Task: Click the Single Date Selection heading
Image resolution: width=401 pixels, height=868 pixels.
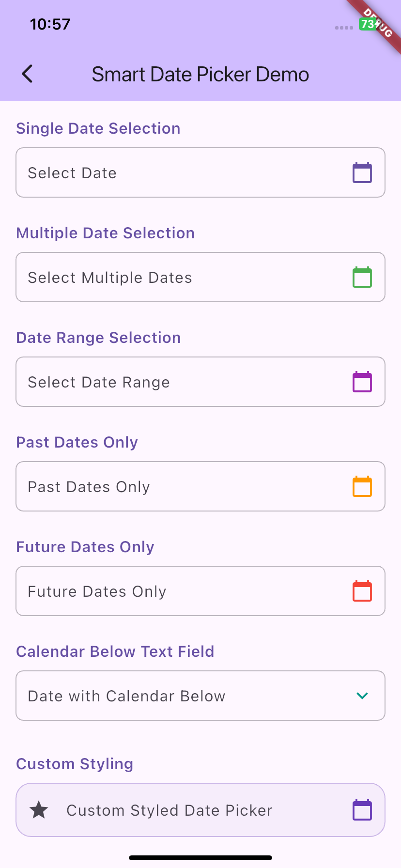Action: click(x=98, y=128)
